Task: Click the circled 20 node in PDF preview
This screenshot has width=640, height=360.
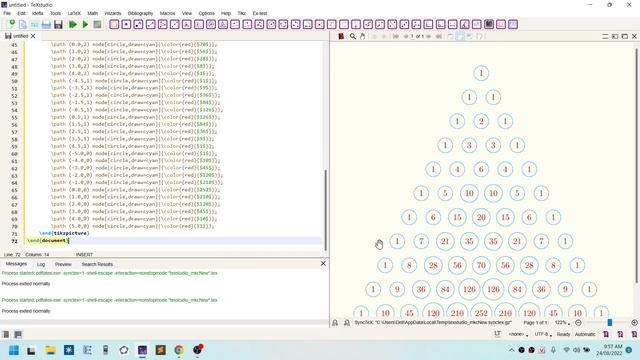Action: pyautogui.click(x=481, y=217)
